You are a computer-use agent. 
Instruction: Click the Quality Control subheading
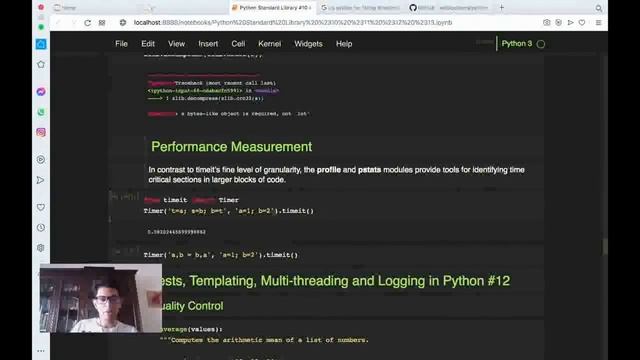[x=192, y=306]
